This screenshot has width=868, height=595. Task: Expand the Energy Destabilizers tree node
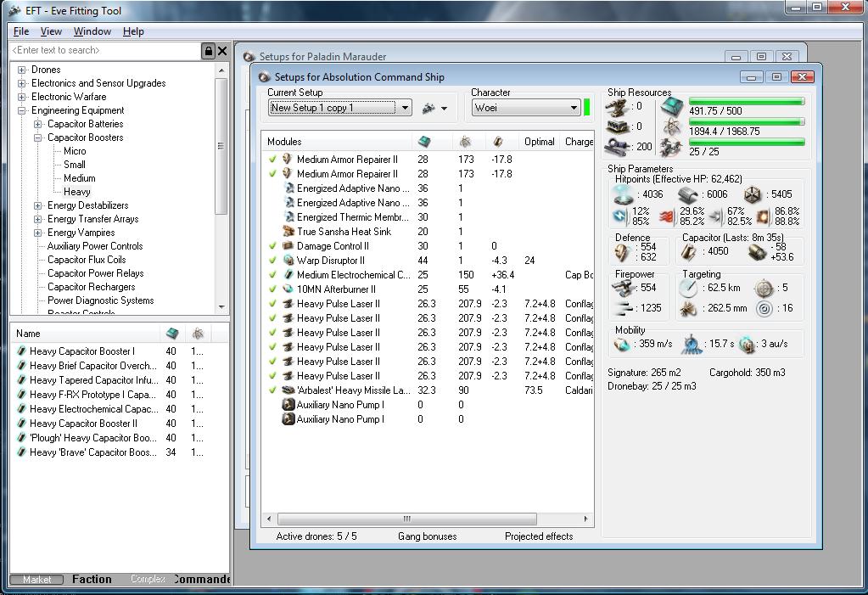[37, 205]
